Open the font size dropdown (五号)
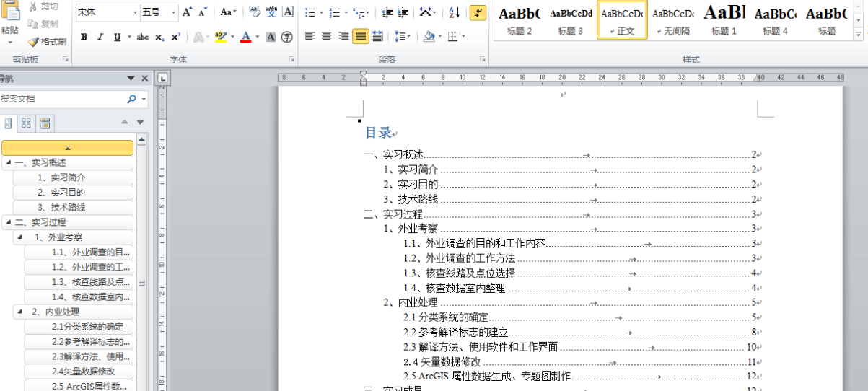 pyautogui.click(x=173, y=12)
